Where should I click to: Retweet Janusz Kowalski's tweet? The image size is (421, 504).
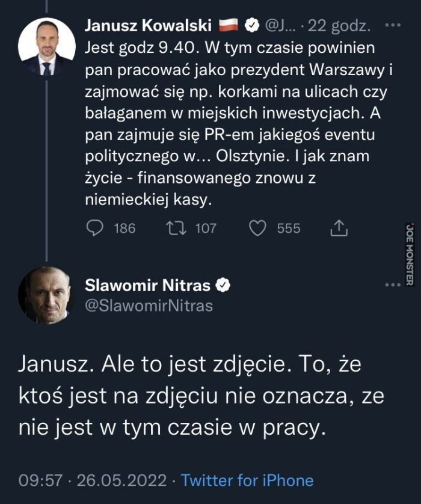(x=174, y=228)
